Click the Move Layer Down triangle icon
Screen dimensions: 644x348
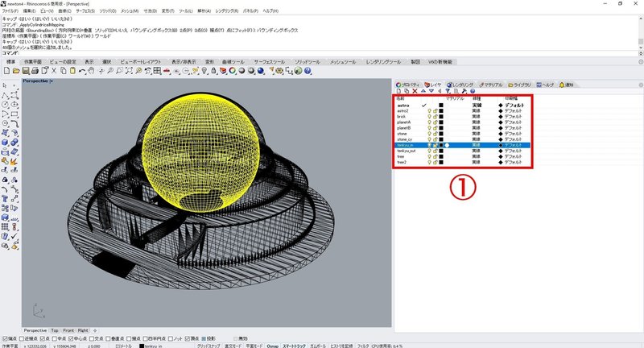431,91
